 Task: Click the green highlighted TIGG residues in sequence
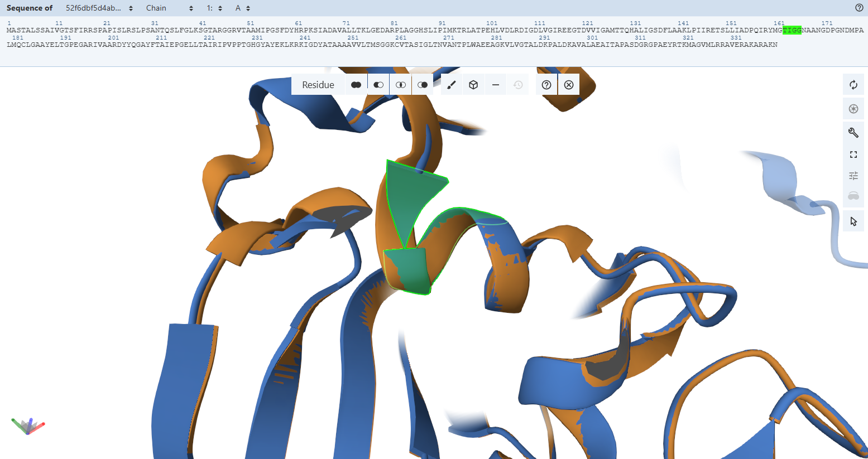(x=792, y=30)
